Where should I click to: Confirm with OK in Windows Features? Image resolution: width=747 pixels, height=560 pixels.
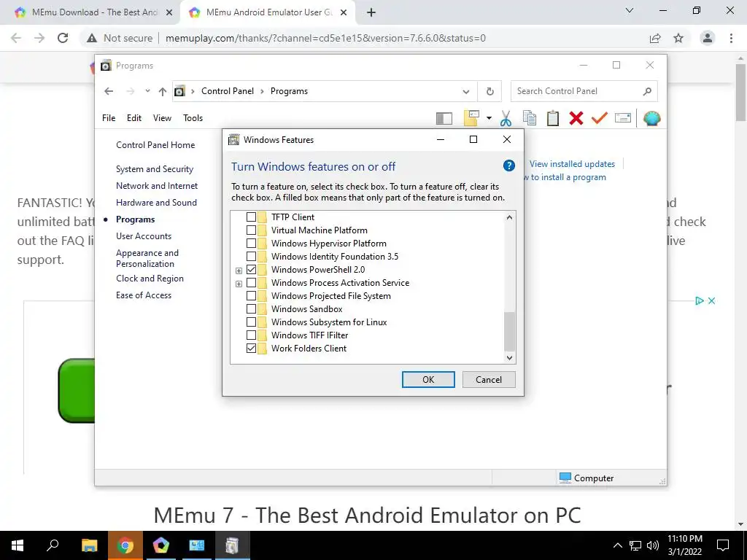[x=428, y=379]
